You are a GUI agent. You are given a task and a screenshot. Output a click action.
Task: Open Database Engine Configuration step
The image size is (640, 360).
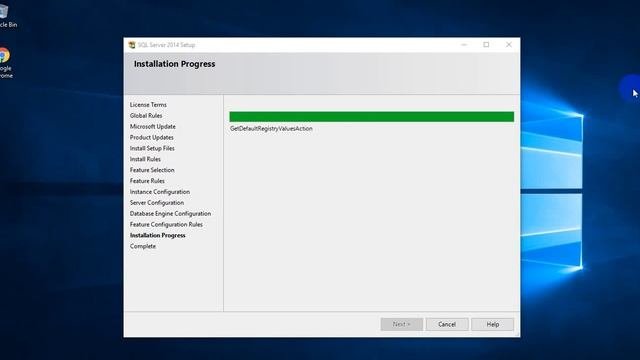pos(170,213)
